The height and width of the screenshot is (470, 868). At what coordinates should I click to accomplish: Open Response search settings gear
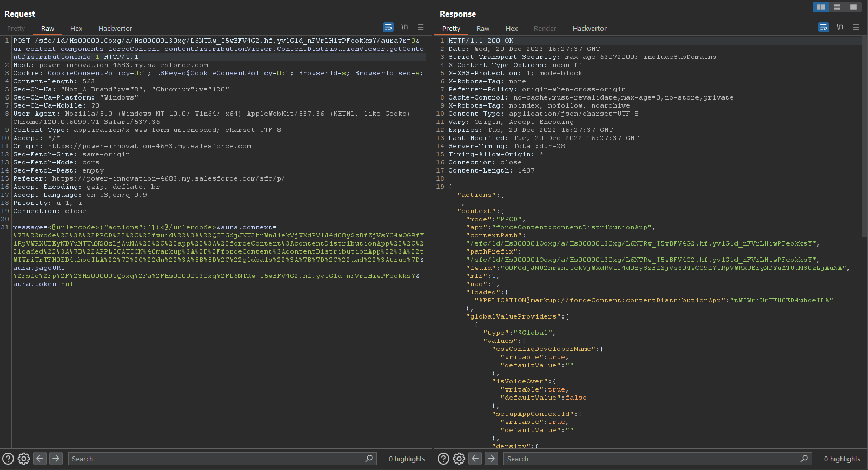click(x=459, y=459)
